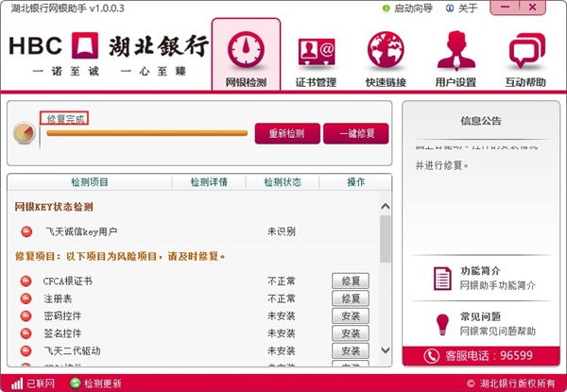This screenshot has height=392, width=567.
Task: Click the red icon beside 密码控件
Action: coord(26,315)
